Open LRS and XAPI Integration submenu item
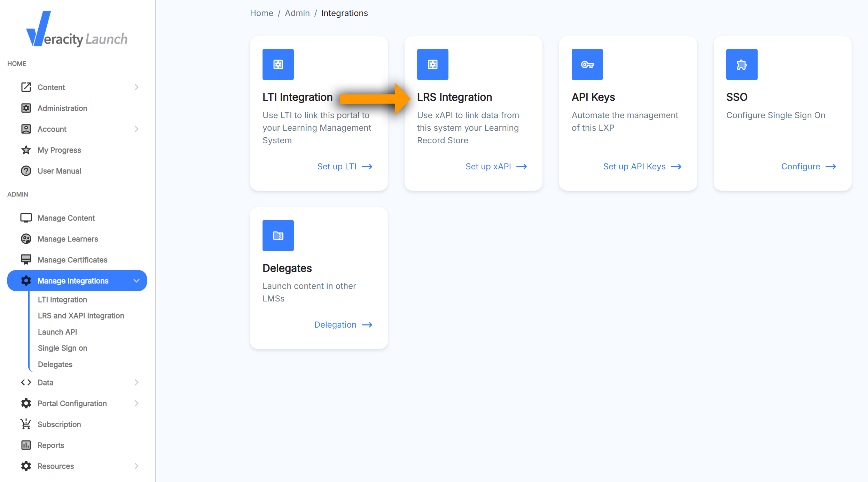 [81, 316]
